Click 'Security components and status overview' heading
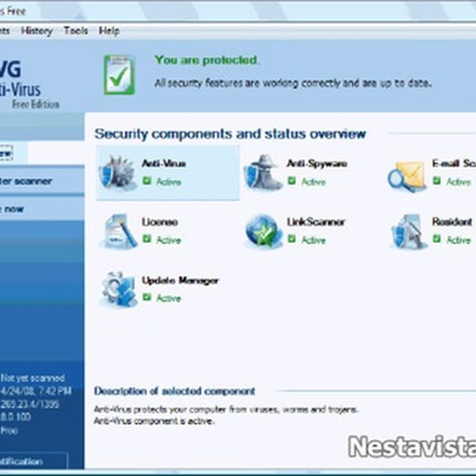Screen dimensions: 476x476 coord(230,134)
